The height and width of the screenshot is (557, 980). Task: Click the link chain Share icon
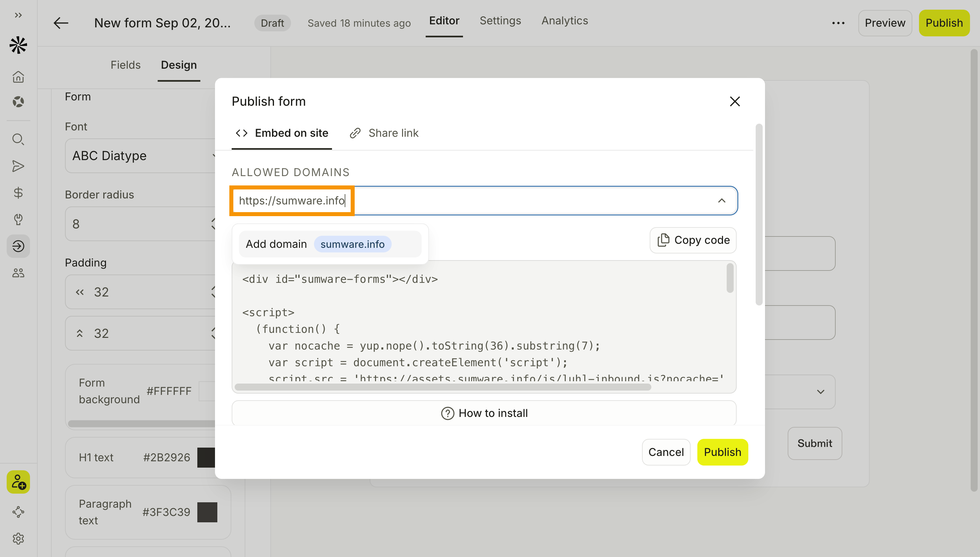355,133
